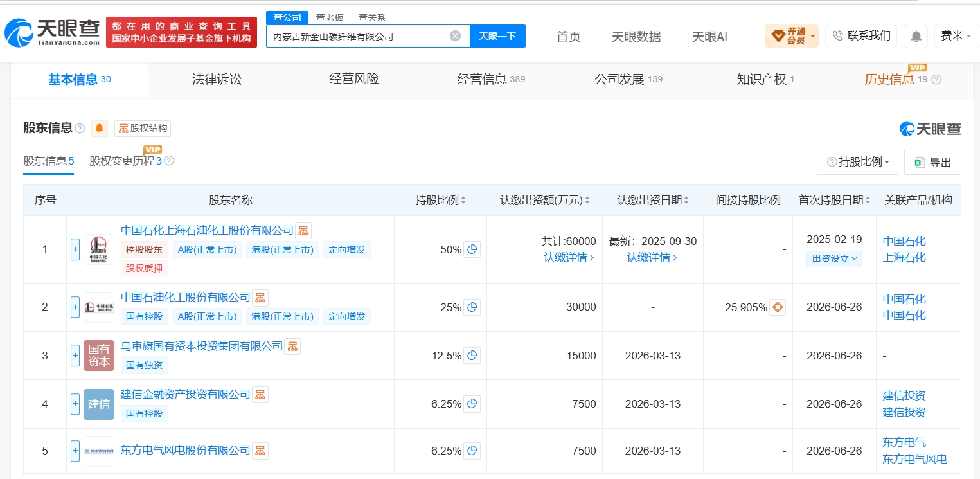The height and width of the screenshot is (479, 980).
Task: Switch to the 法律诉讼 tab
Action: click(217, 79)
